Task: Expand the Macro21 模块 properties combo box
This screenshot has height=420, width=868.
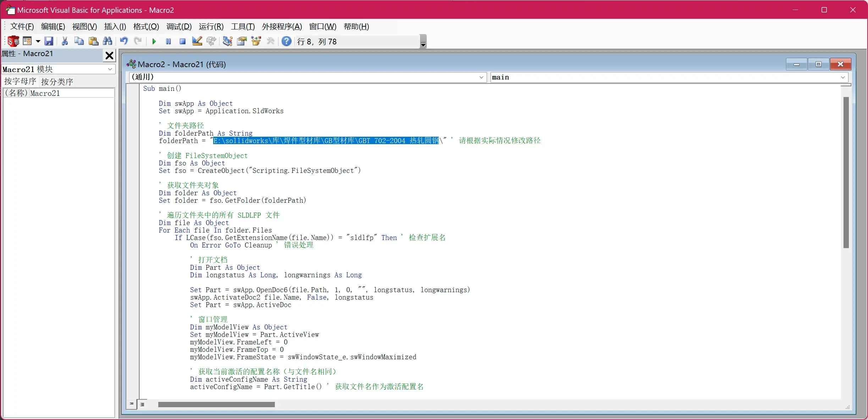Action: point(110,69)
